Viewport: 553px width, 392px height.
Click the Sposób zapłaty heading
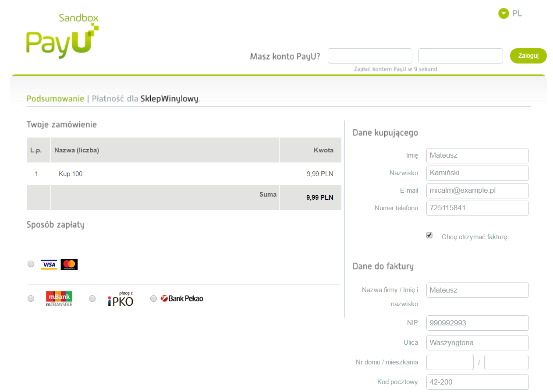coord(56,225)
